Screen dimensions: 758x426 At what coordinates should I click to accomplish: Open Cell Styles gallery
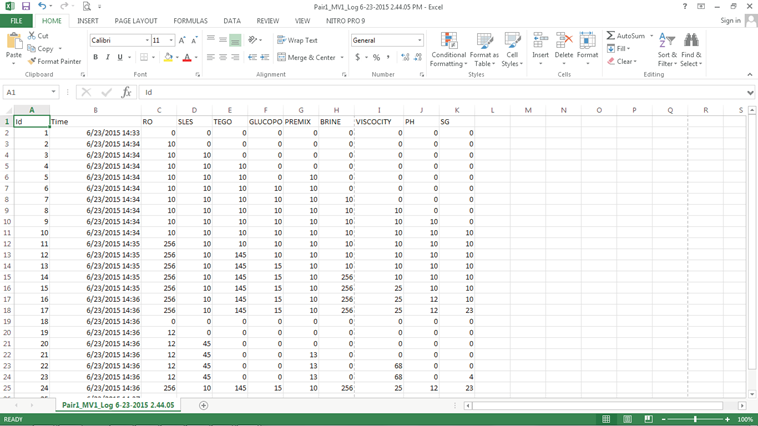(512, 50)
